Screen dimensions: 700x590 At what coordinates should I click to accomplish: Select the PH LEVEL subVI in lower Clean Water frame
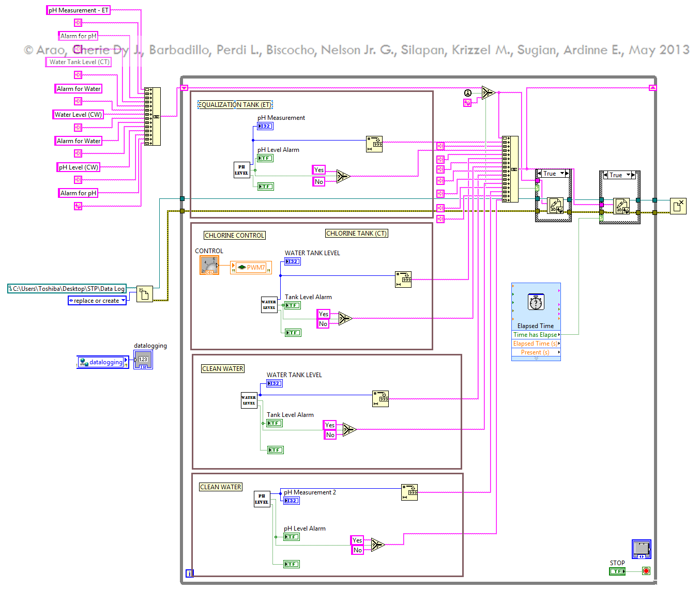[262, 499]
